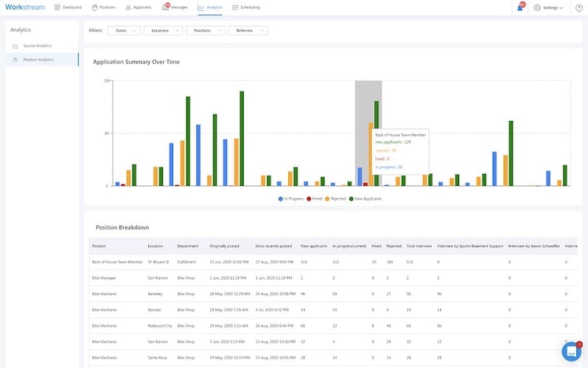The image size is (588, 368).
Task: Toggle the Hired legend series
Action: (x=316, y=198)
